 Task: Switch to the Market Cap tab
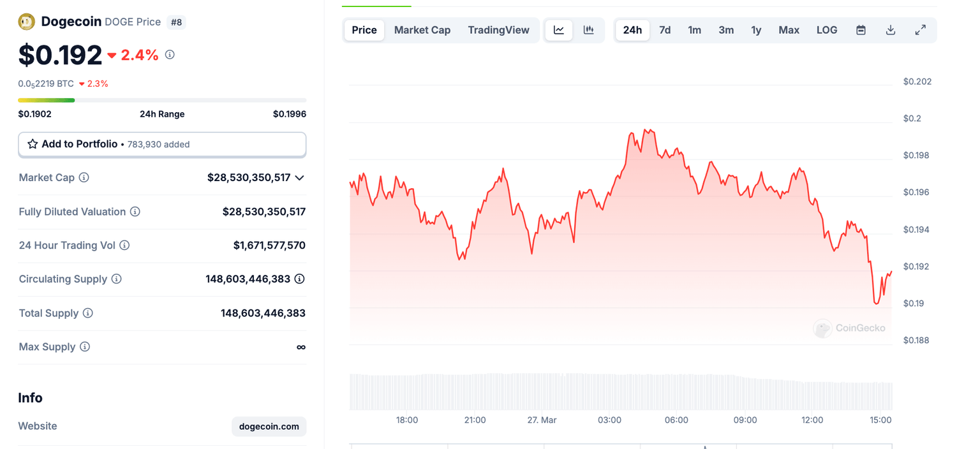point(422,30)
